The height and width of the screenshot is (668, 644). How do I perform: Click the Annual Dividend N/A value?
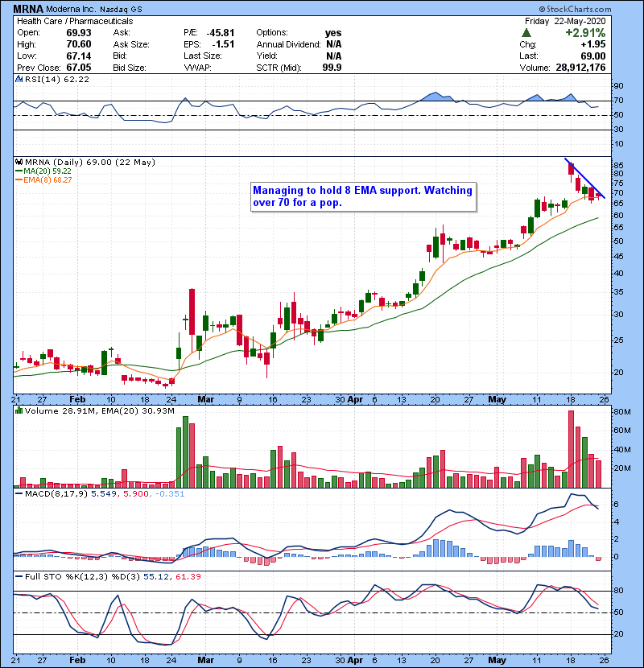[x=334, y=44]
